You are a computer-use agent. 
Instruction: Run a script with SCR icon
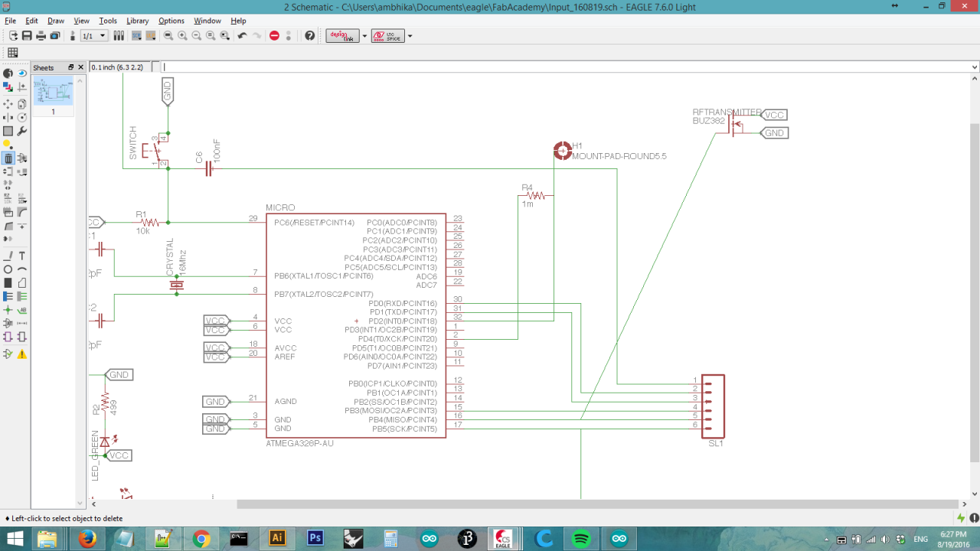[x=136, y=36]
